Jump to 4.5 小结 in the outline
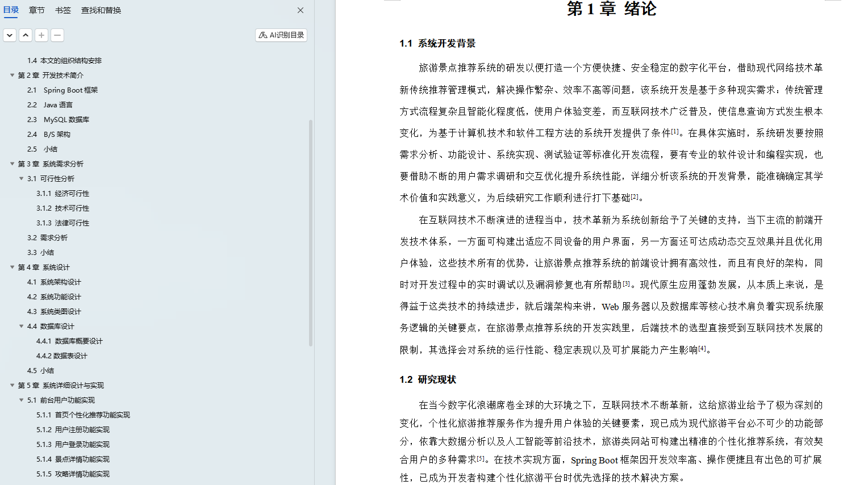 pyautogui.click(x=41, y=370)
